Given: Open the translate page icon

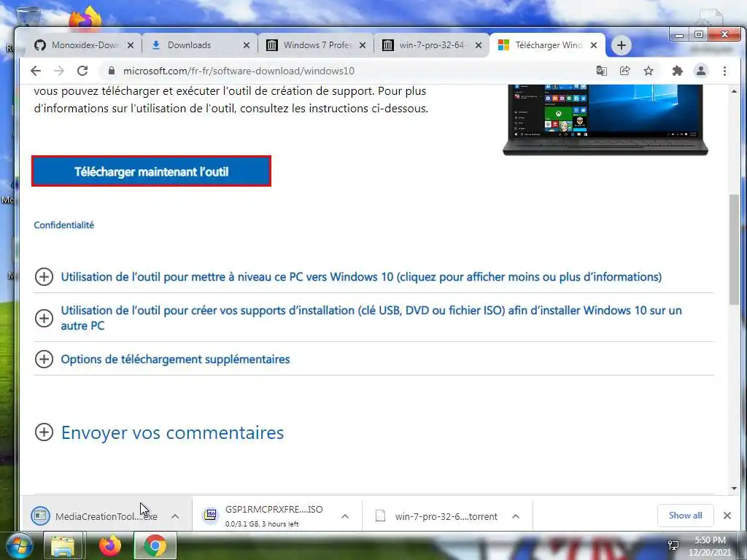Looking at the screenshot, I should 602,71.
